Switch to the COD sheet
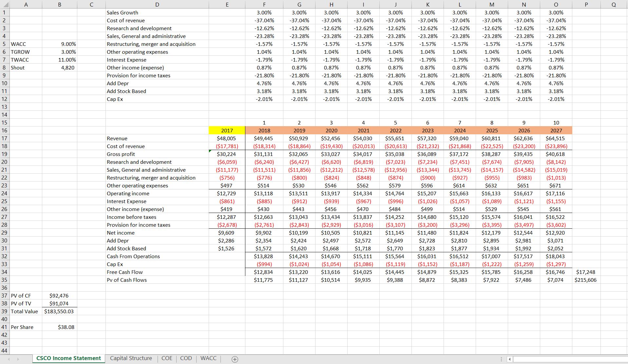 click(x=186, y=358)
